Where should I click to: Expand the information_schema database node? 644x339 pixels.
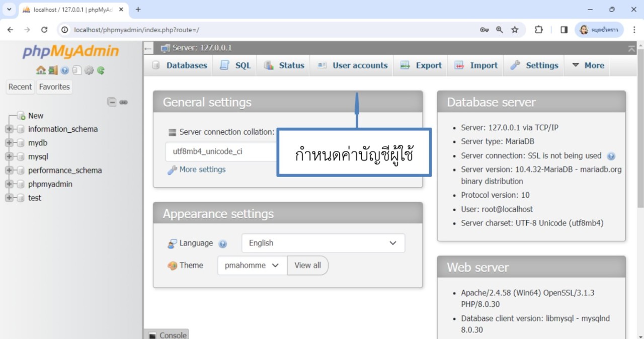(x=9, y=129)
